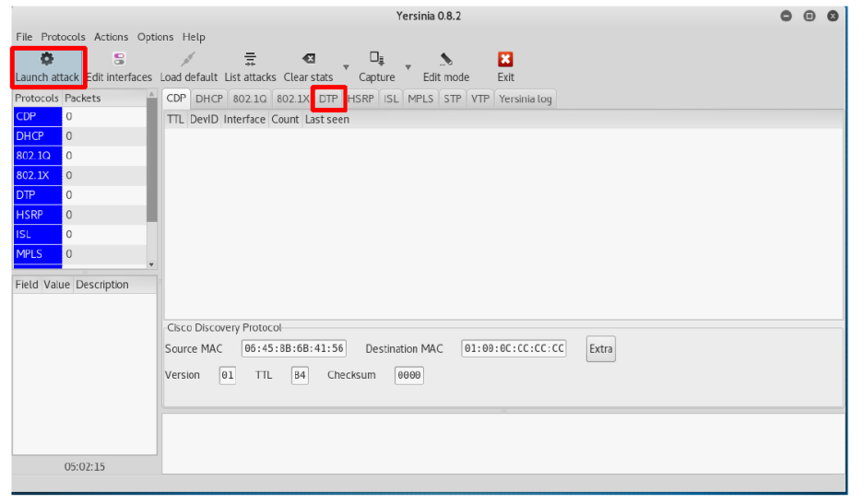863x504 pixels.
Task: Close the Yersinia window
Action: click(x=833, y=16)
